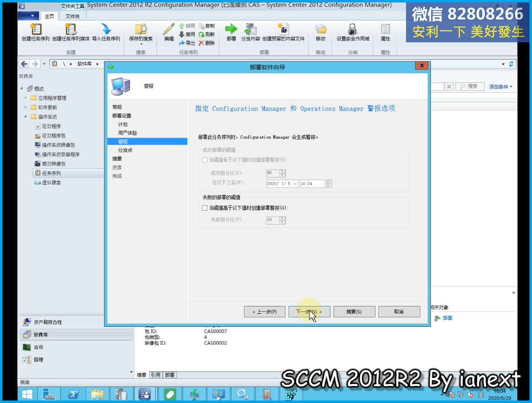Viewport: 532px width, 403px height.
Task: Click the green 部署 arrow icon
Action: coord(231,29)
